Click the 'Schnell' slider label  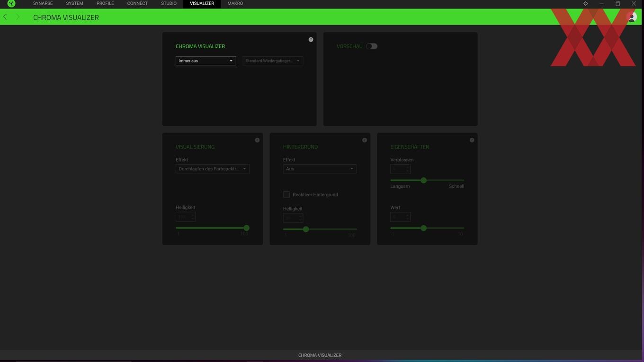click(x=456, y=186)
